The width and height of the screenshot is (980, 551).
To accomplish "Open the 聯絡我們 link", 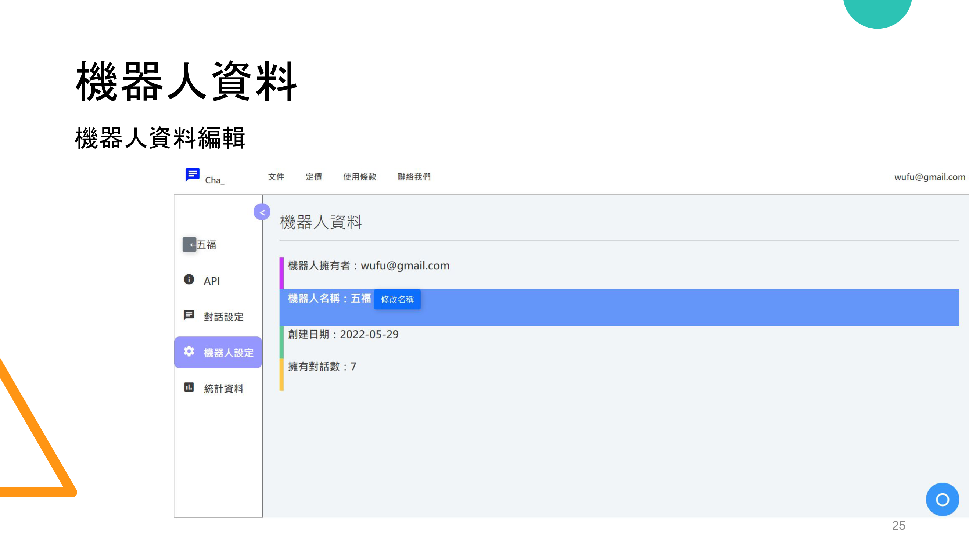I will [414, 177].
